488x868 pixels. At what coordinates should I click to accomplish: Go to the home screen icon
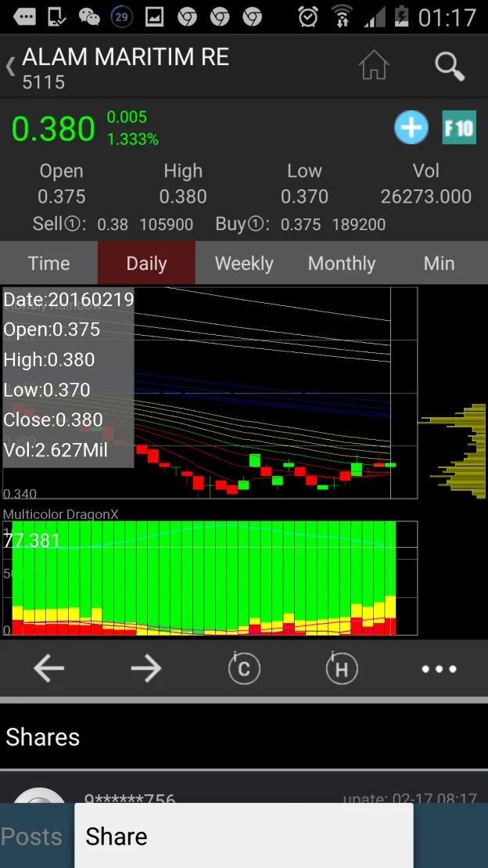click(x=374, y=65)
